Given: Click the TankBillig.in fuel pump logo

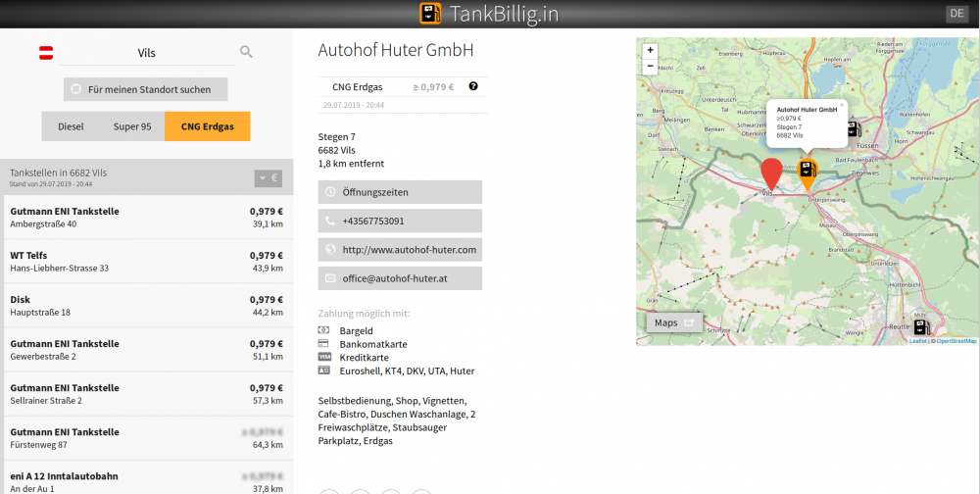Looking at the screenshot, I should pyautogui.click(x=430, y=13).
